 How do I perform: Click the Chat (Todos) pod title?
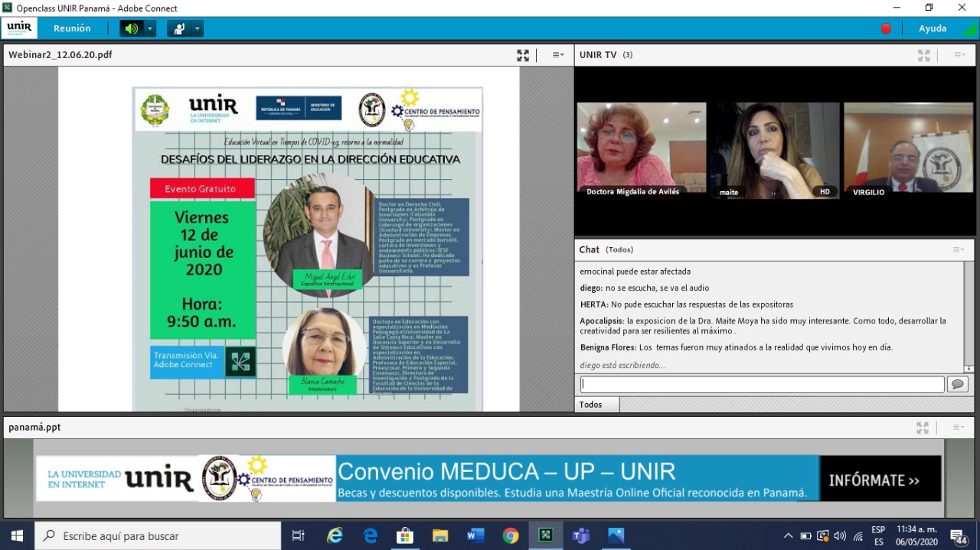[x=606, y=249]
